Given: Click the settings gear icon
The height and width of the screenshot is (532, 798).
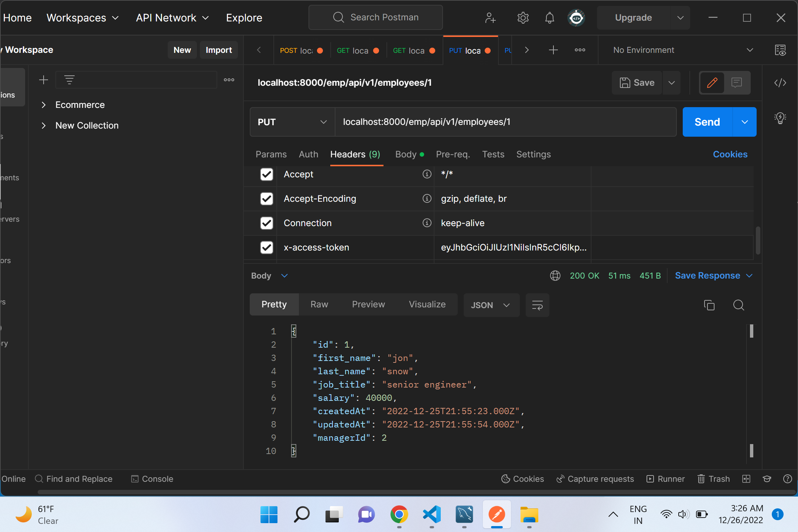Looking at the screenshot, I should [x=523, y=17].
